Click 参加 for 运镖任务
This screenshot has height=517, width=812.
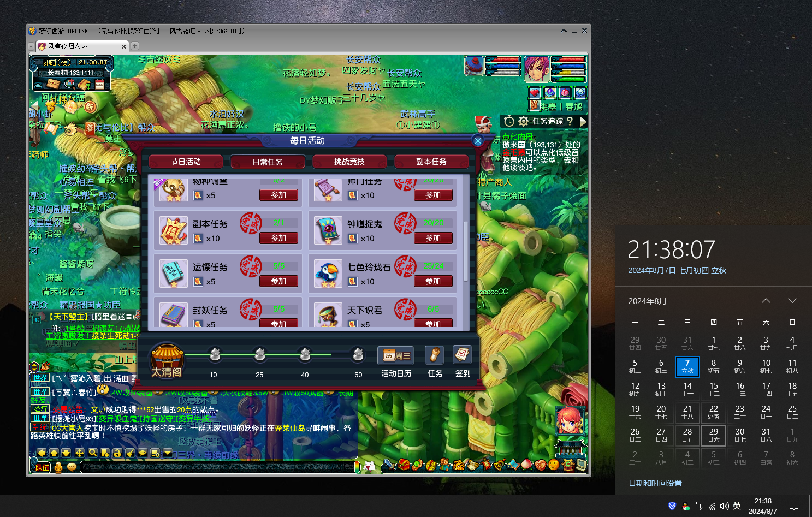pyautogui.click(x=278, y=281)
